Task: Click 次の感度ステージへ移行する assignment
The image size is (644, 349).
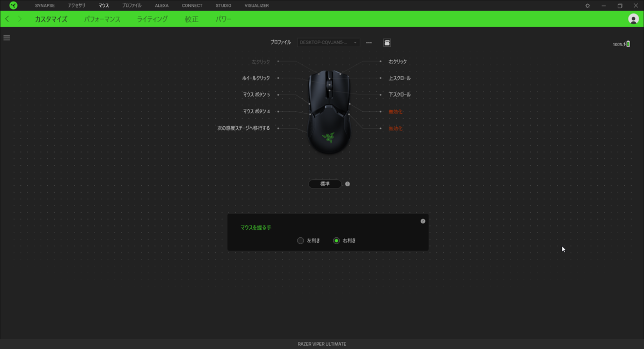Action: (244, 128)
